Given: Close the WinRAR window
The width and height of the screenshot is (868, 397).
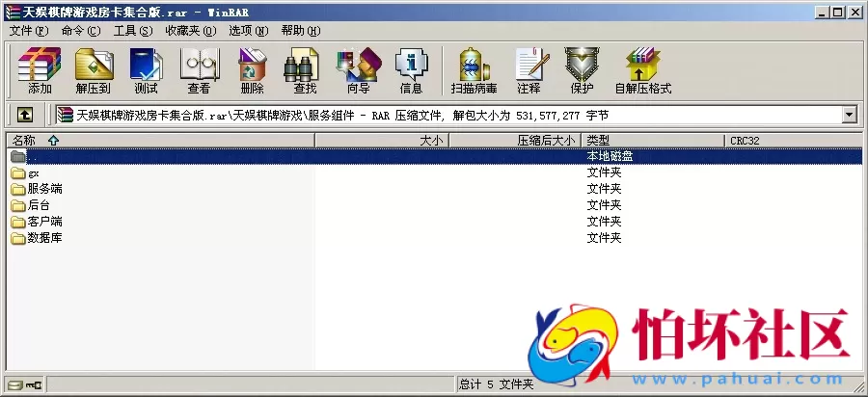Looking at the screenshot, I should (854, 13).
